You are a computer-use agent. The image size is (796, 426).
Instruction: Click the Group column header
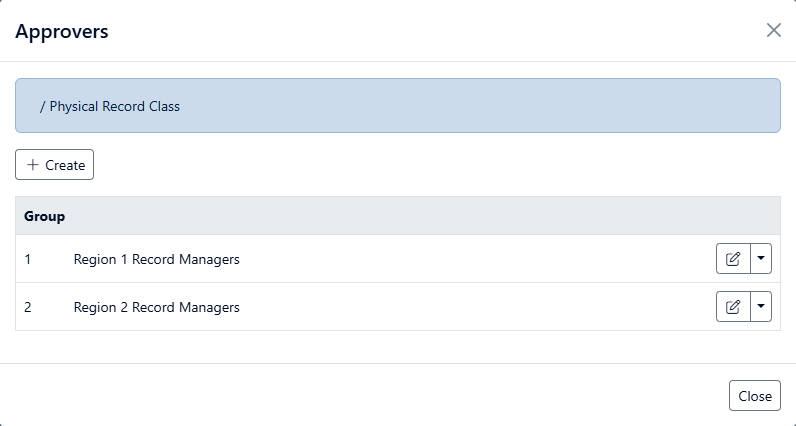tap(45, 216)
